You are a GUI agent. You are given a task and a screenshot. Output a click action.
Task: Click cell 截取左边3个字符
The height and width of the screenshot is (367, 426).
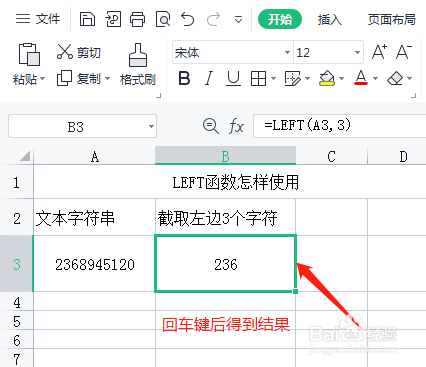tap(225, 218)
